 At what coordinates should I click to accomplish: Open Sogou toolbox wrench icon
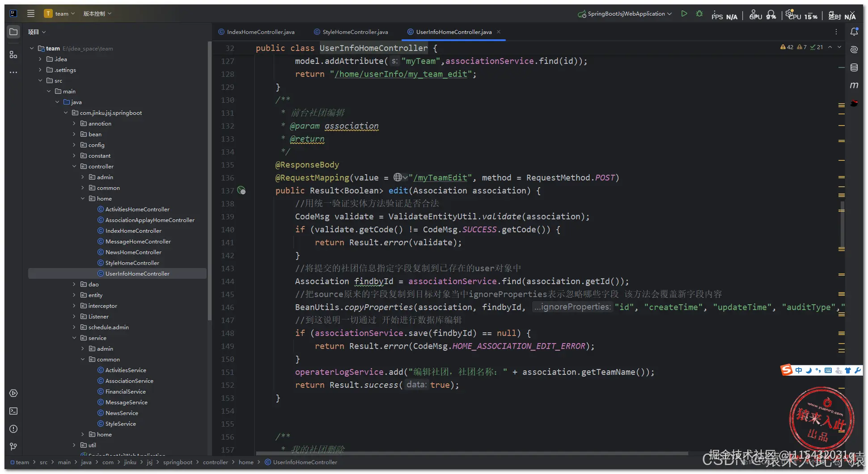point(857,370)
